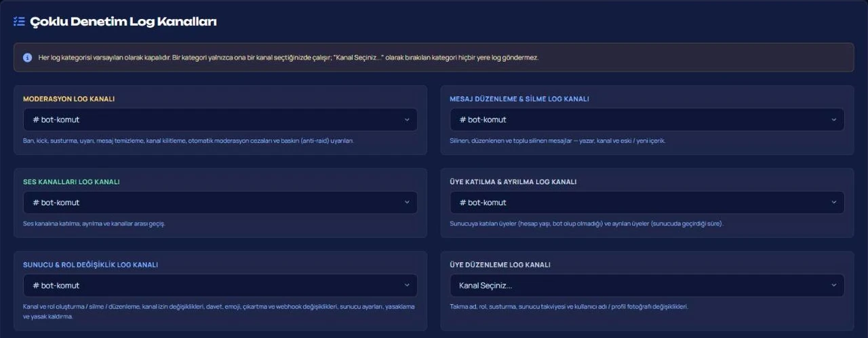Screen dimensions: 868x338
Task: Click the 'Çoklu Denetim Log Kanalları' heading
Action: tap(123, 22)
